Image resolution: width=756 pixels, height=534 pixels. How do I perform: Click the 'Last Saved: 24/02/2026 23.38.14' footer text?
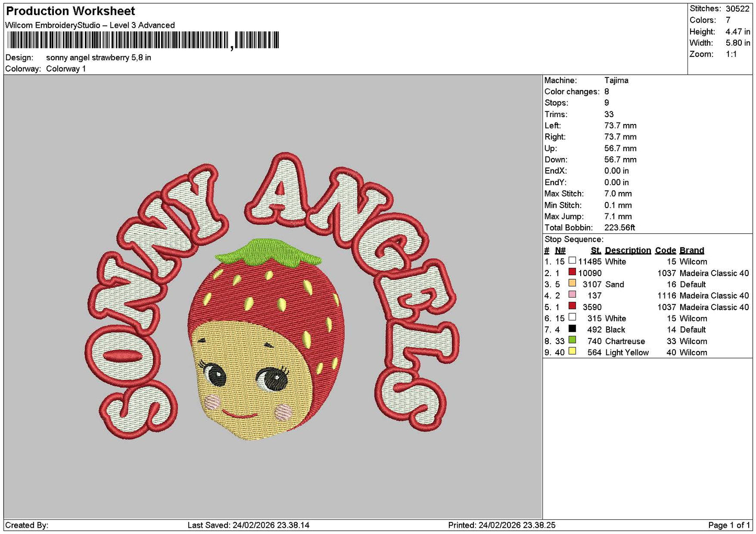click(249, 525)
